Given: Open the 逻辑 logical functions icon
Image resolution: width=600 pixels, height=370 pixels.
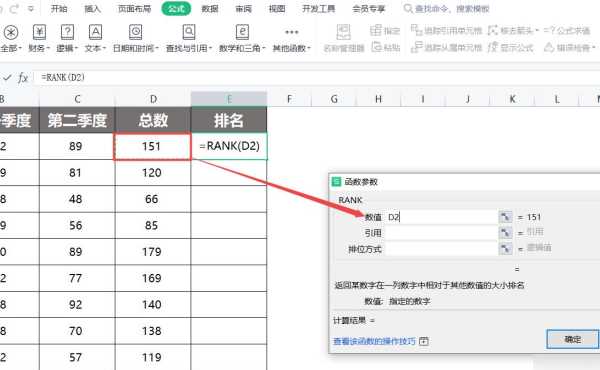Looking at the screenshot, I should (x=67, y=32).
